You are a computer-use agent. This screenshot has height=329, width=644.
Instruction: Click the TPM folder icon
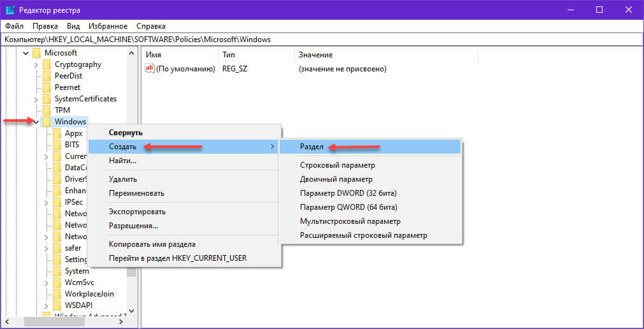pos(47,110)
